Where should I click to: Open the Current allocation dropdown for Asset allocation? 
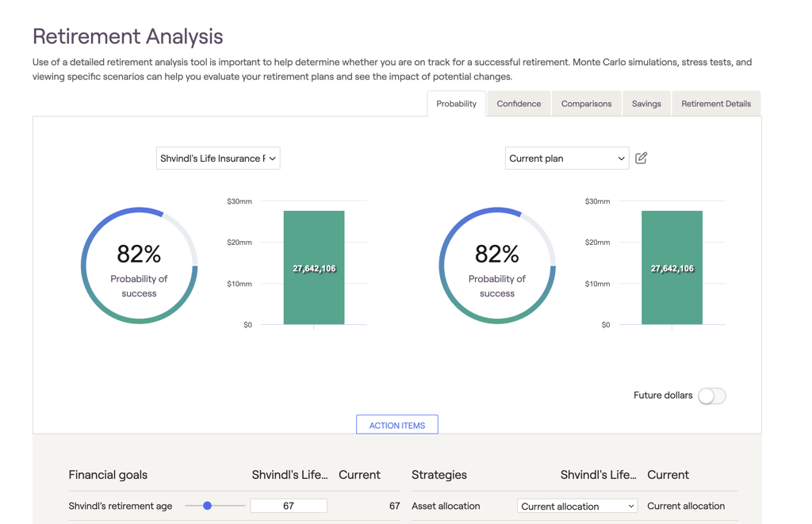576,506
